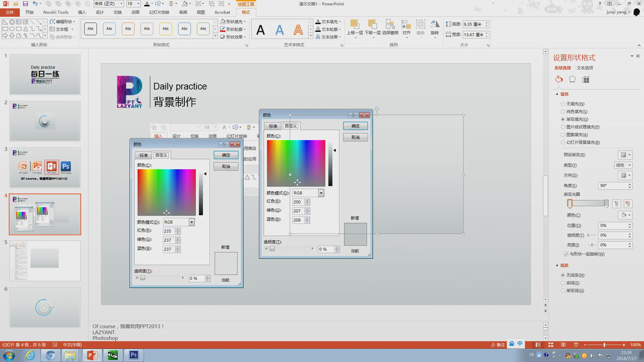The height and width of the screenshot is (362, 644).
Task: Click the Rotate (旋转) icon in ribbon
Action: [435, 27]
